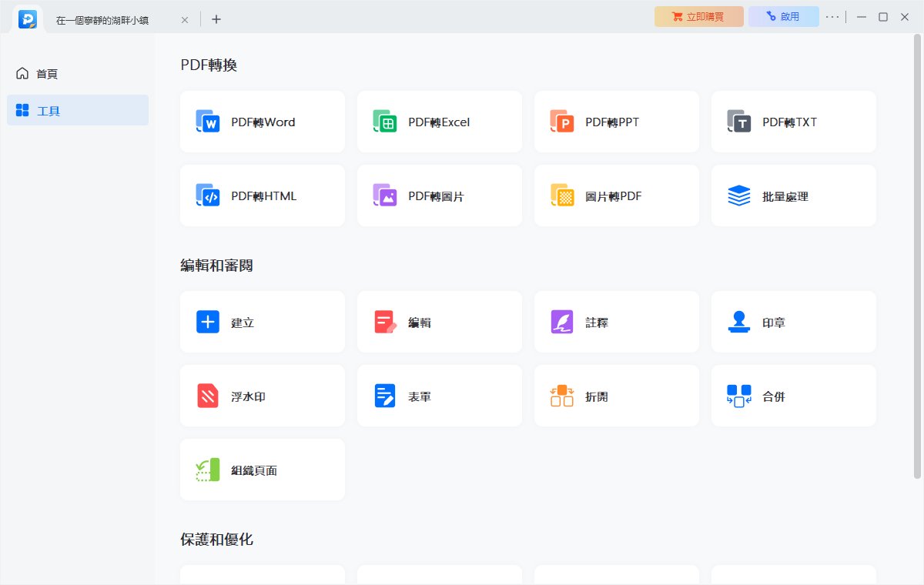Open the 組織頁面 page organizer
The height and width of the screenshot is (585, 924).
tap(262, 470)
